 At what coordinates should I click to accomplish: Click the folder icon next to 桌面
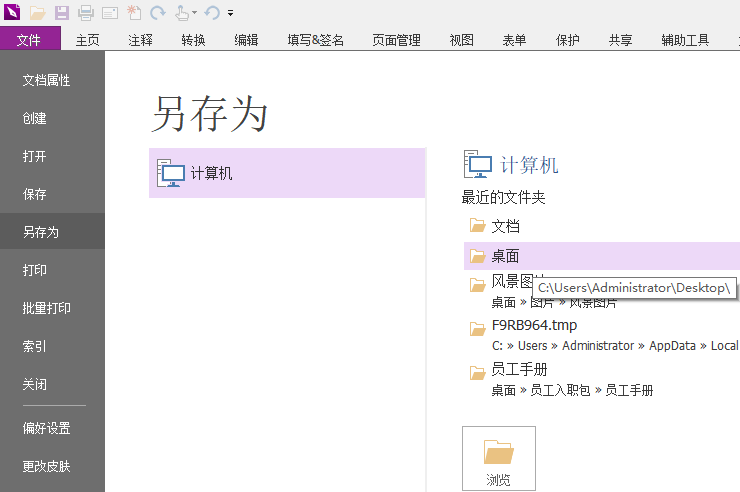477,256
